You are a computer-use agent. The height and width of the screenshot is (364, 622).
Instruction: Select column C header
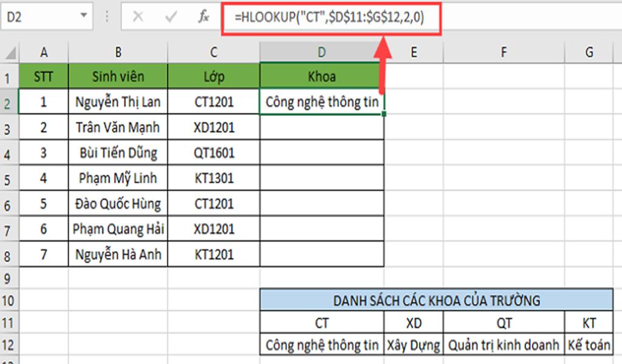tap(214, 52)
